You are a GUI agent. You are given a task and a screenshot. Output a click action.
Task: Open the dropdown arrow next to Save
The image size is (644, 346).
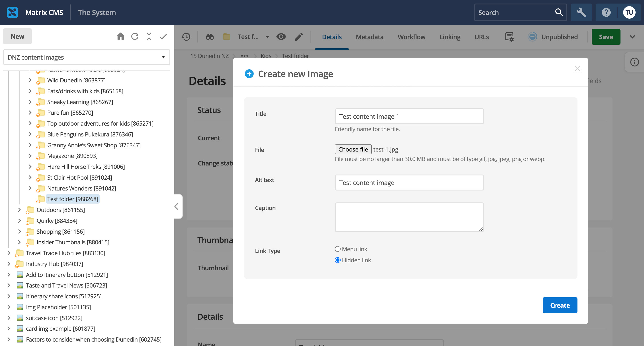pyautogui.click(x=632, y=37)
